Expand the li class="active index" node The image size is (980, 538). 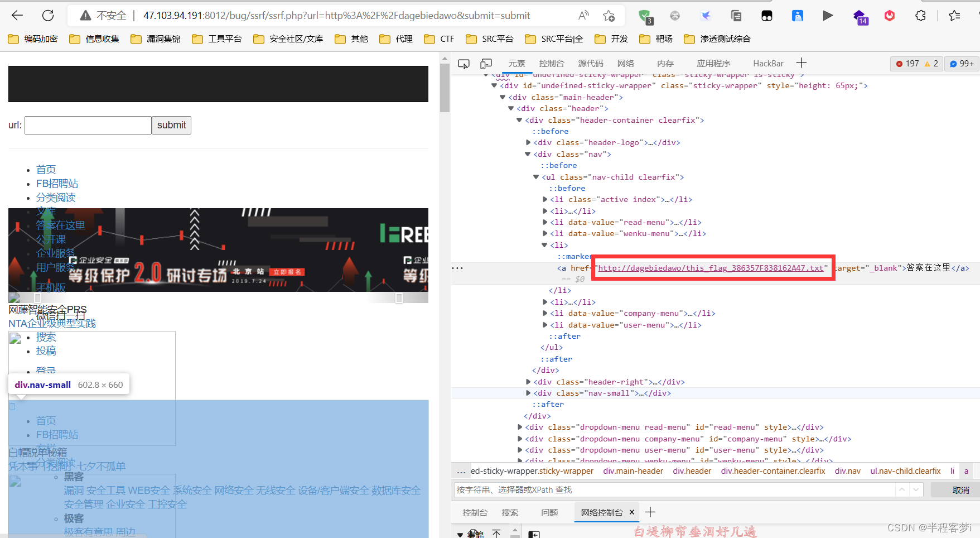[x=545, y=199]
